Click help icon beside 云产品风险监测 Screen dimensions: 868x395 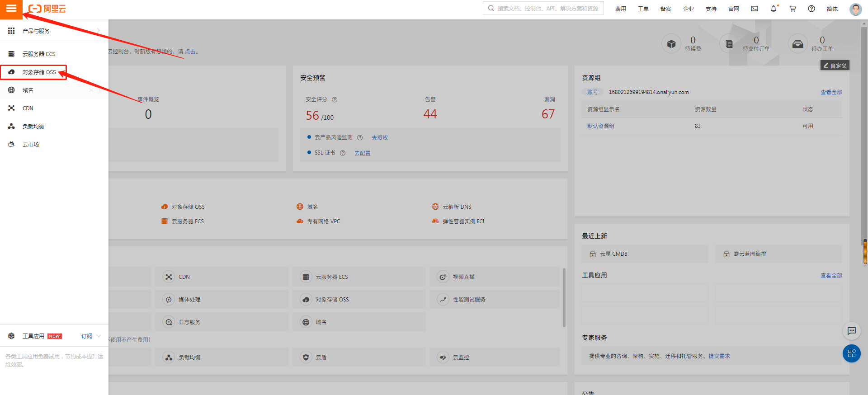click(x=360, y=138)
